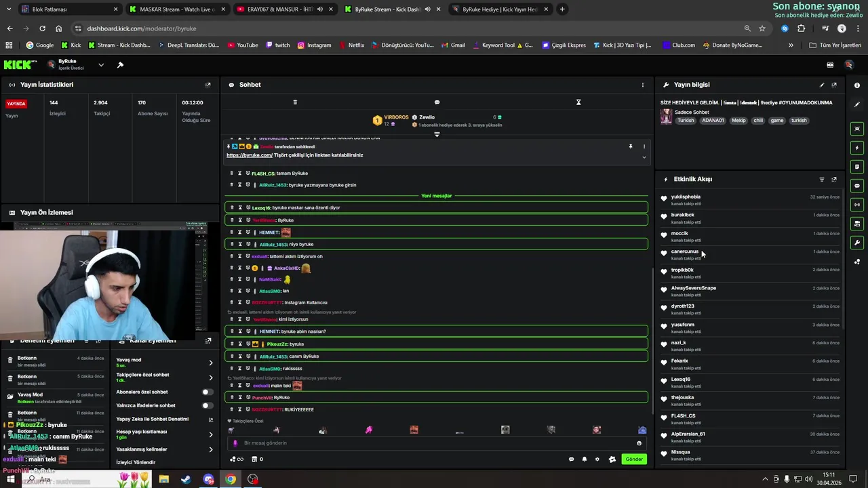This screenshot has width=868, height=488.
Task: Toggle the wrench widget in right sidebar
Action: pos(857,243)
